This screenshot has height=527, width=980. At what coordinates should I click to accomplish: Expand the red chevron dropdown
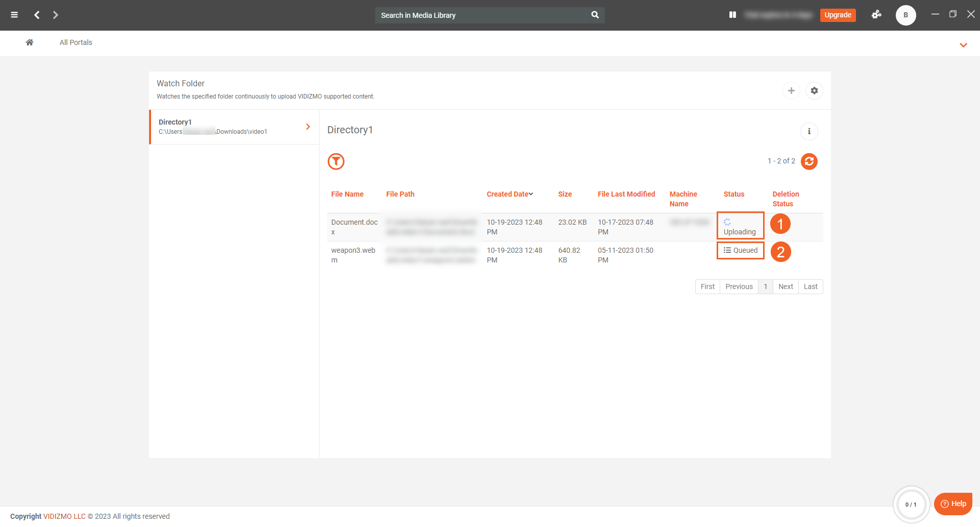point(963,45)
